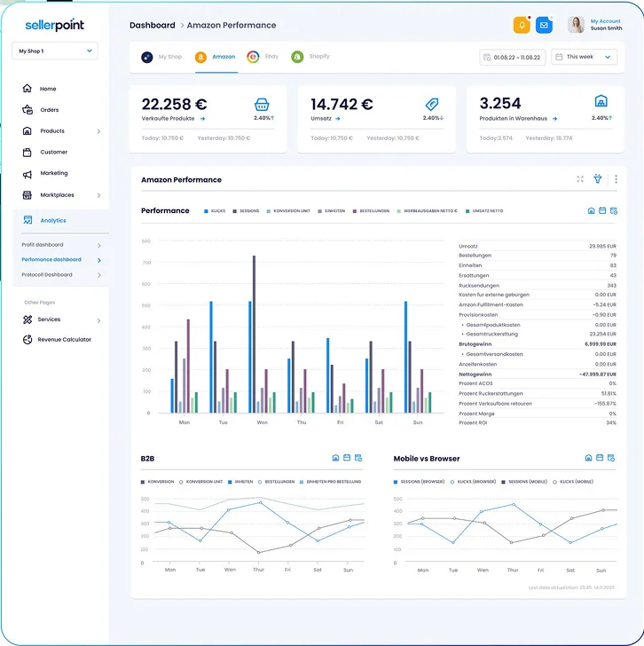
Task: Open the My Shop 1 dropdown
Action: pos(55,51)
